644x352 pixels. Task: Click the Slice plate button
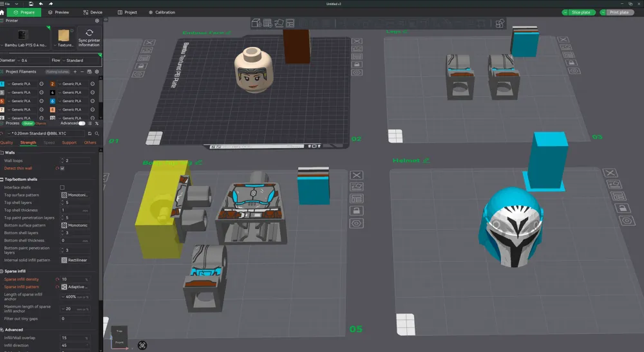click(x=581, y=12)
